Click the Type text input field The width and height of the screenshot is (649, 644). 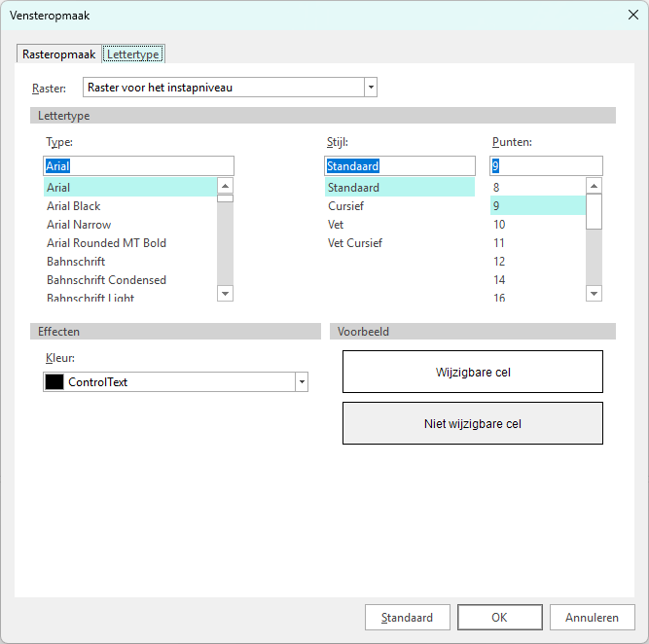click(x=138, y=166)
